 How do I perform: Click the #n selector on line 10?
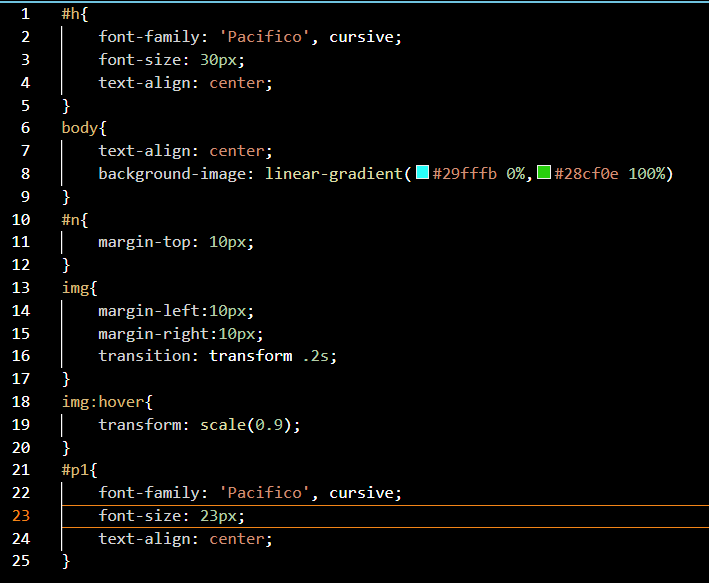(x=71, y=220)
